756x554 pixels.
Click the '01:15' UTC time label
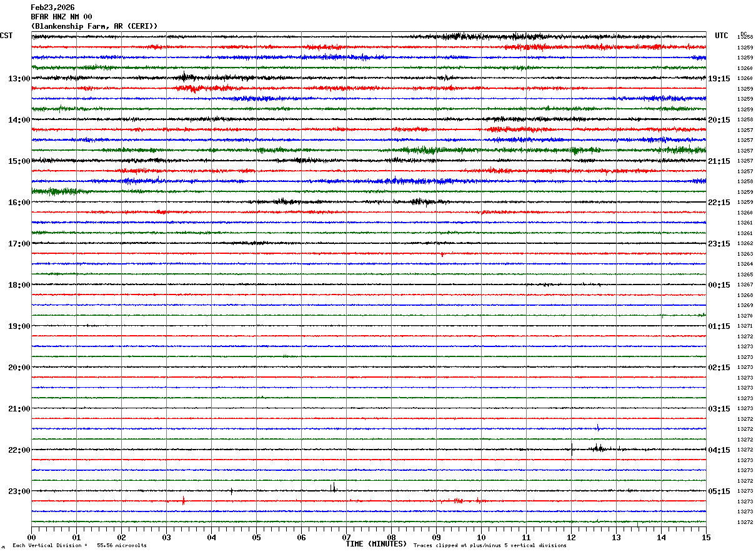click(719, 326)
